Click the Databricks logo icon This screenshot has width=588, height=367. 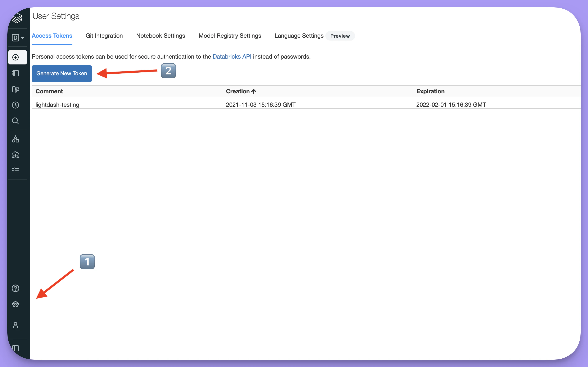(17, 18)
